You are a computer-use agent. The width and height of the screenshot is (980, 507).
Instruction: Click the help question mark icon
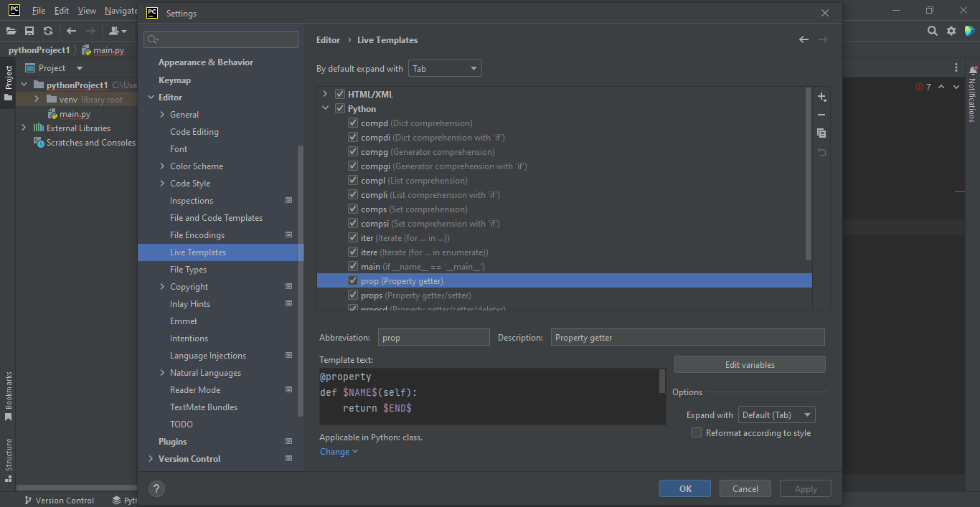coord(156,488)
